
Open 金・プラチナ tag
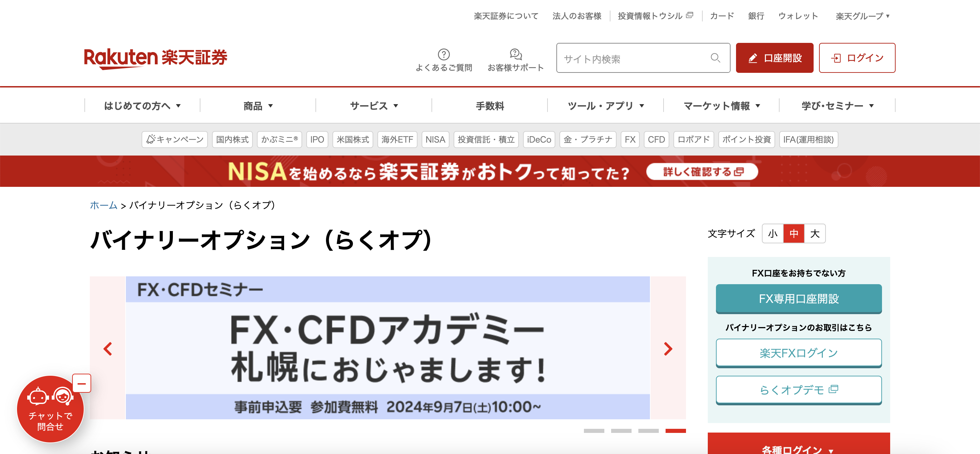(x=587, y=139)
